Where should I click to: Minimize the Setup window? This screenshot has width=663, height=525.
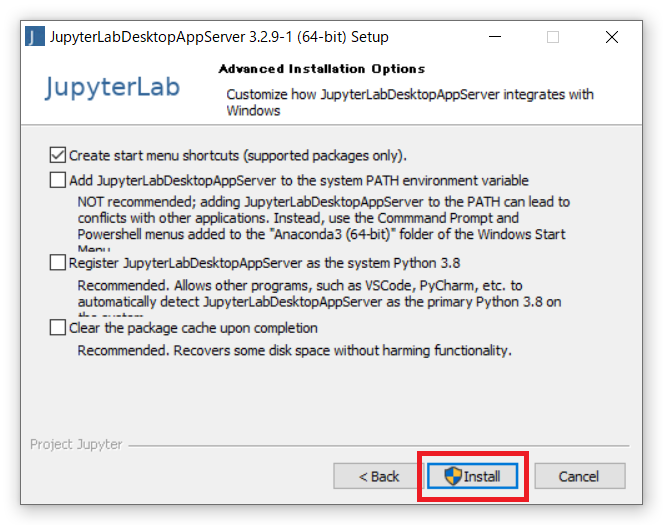pyautogui.click(x=494, y=37)
